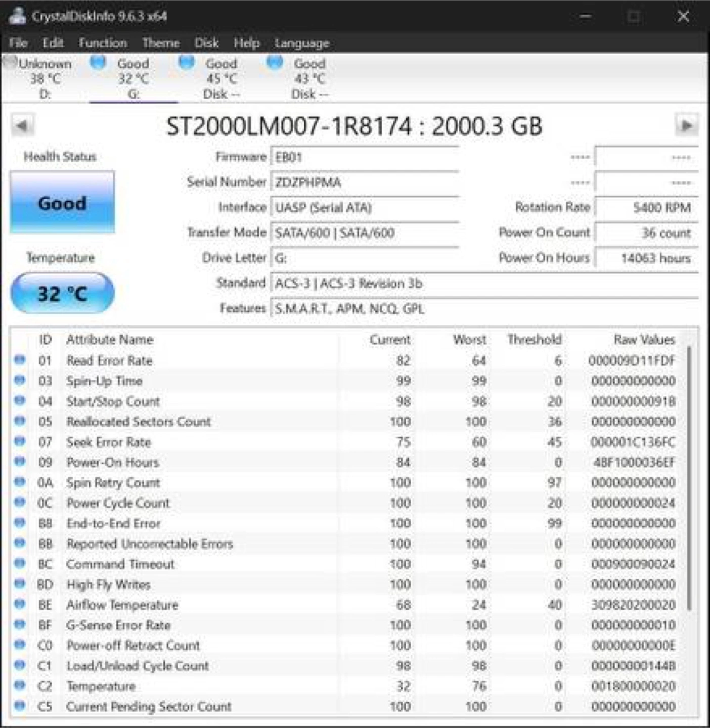Select the Good 45 °C disk tab
Viewport: 710px width, 728px height.
point(221,78)
